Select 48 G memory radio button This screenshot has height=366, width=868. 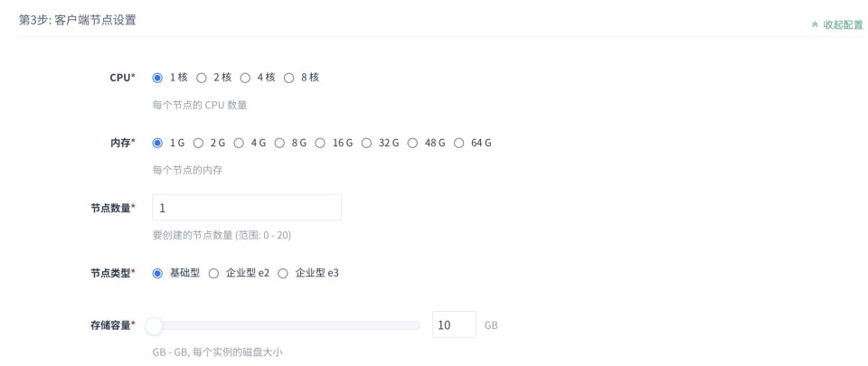coord(412,143)
